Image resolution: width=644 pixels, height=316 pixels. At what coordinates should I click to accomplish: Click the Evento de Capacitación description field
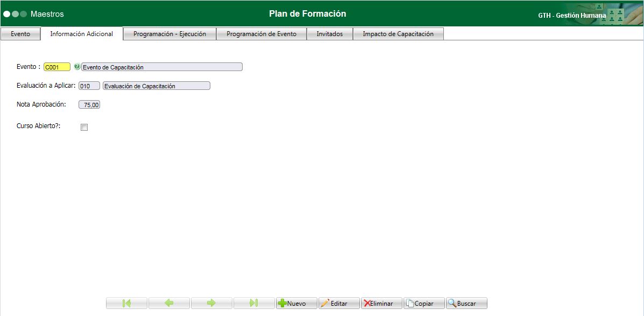162,67
